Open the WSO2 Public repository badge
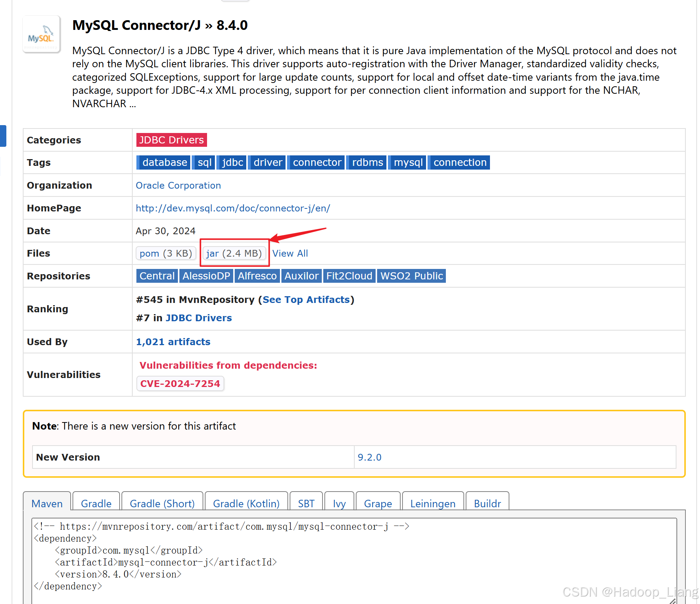Screen dimensions: 700x604 point(411,276)
